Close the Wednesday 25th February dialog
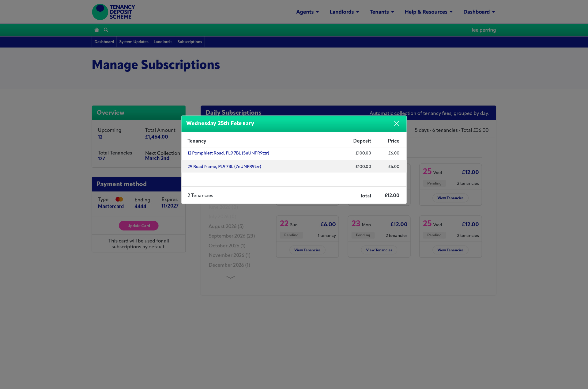The width and height of the screenshot is (588, 389). point(397,123)
